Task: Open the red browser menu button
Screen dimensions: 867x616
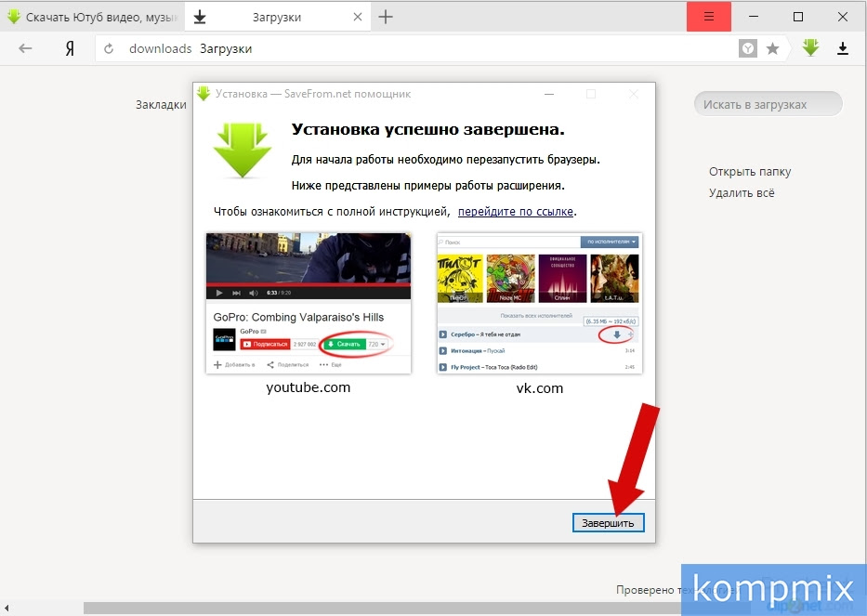Action: pos(709,17)
